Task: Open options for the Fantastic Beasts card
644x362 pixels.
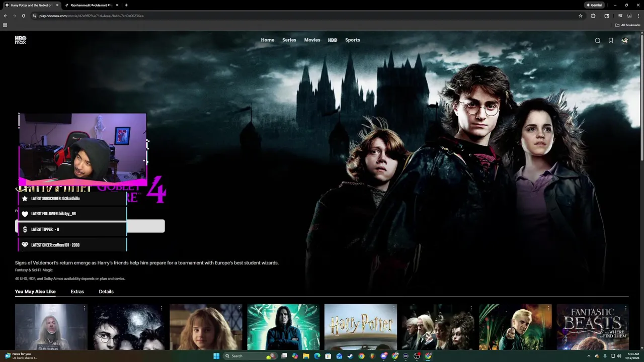Action: 626,308
